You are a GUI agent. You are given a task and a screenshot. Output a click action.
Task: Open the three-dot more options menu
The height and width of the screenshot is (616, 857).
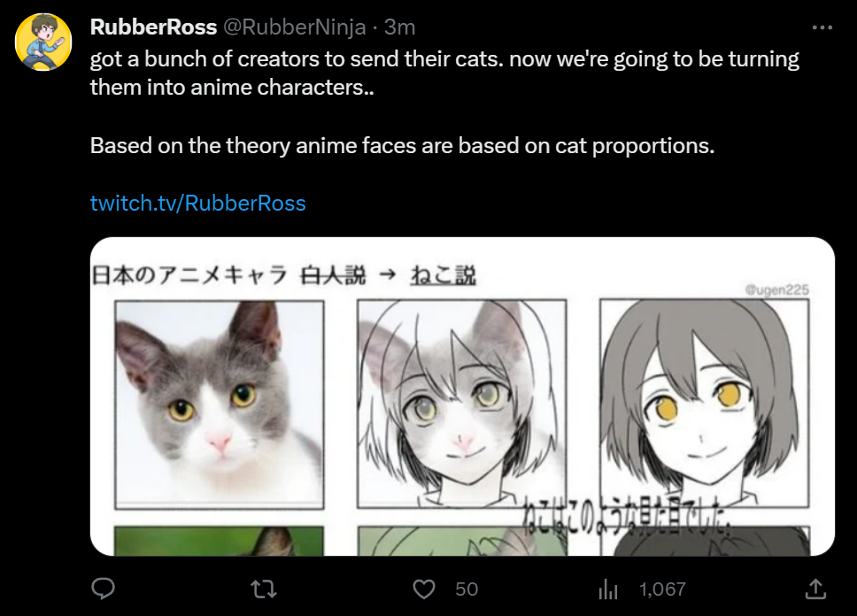point(822,27)
